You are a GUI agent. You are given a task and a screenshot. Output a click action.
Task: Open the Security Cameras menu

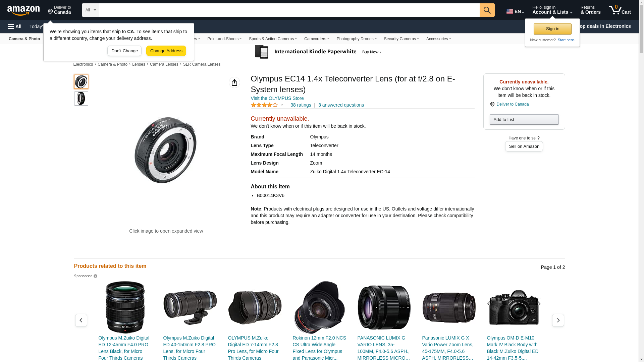click(x=401, y=39)
